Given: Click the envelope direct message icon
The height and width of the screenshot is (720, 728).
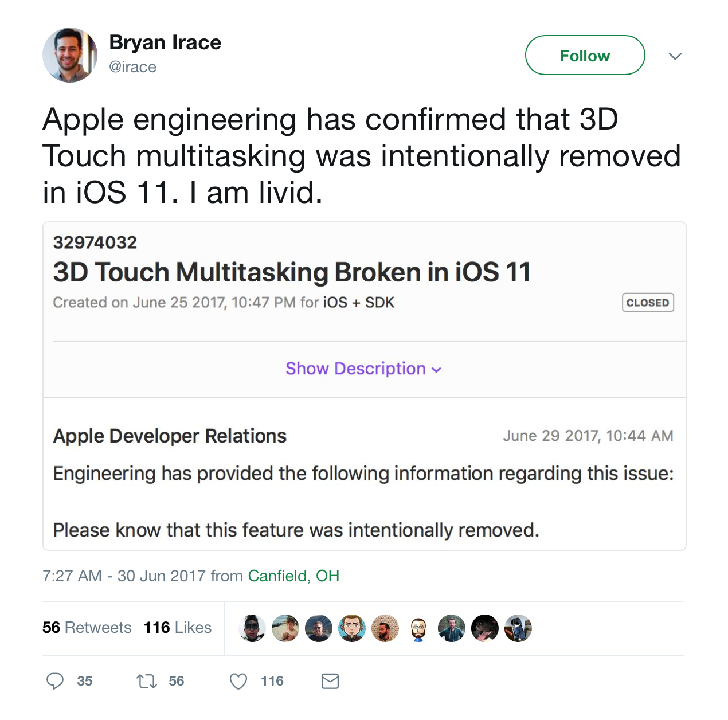Looking at the screenshot, I should point(330,681).
